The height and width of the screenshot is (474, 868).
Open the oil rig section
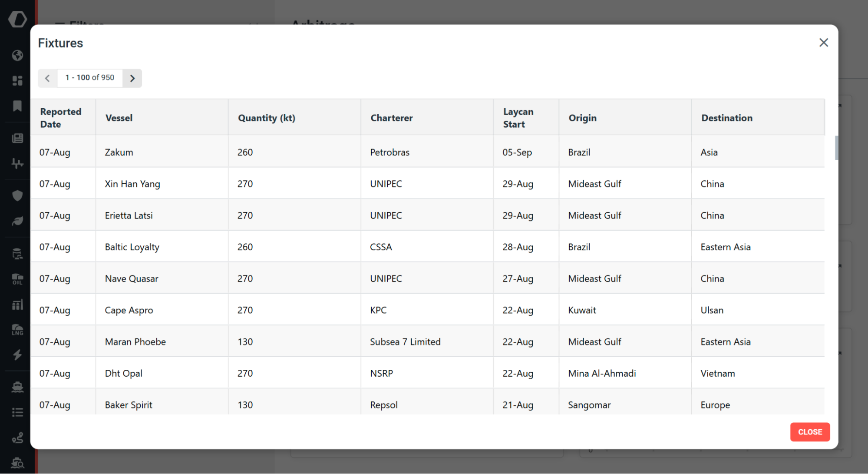click(17, 253)
